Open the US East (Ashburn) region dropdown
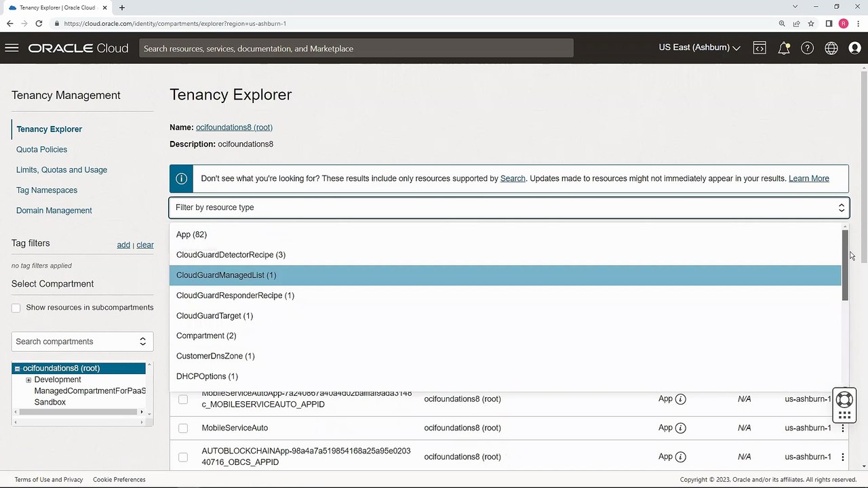The height and width of the screenshot is (488, 868). [x=699, y=47]
